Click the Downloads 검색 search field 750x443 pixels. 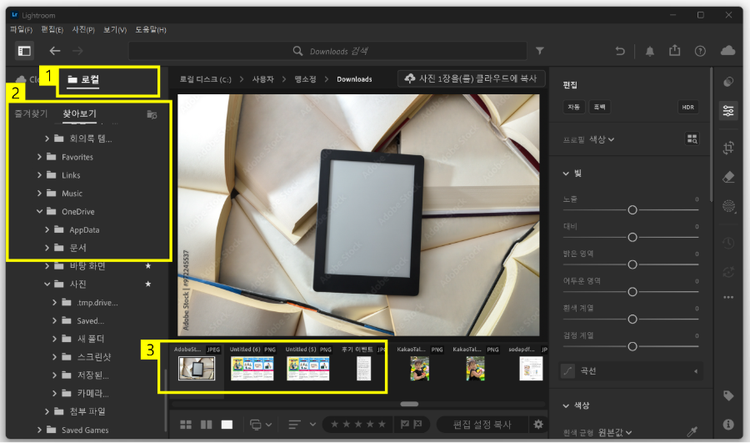[328, 51]
